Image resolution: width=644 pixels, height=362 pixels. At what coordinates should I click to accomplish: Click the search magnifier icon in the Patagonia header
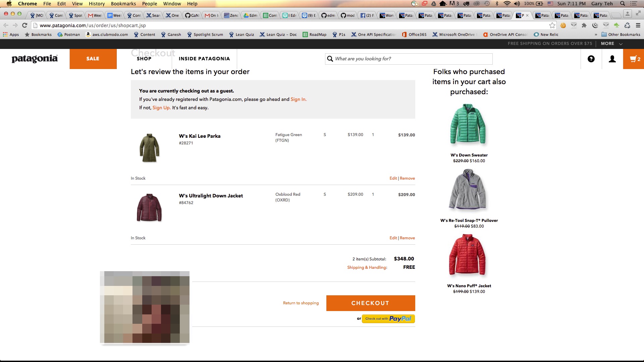(330, 59)
